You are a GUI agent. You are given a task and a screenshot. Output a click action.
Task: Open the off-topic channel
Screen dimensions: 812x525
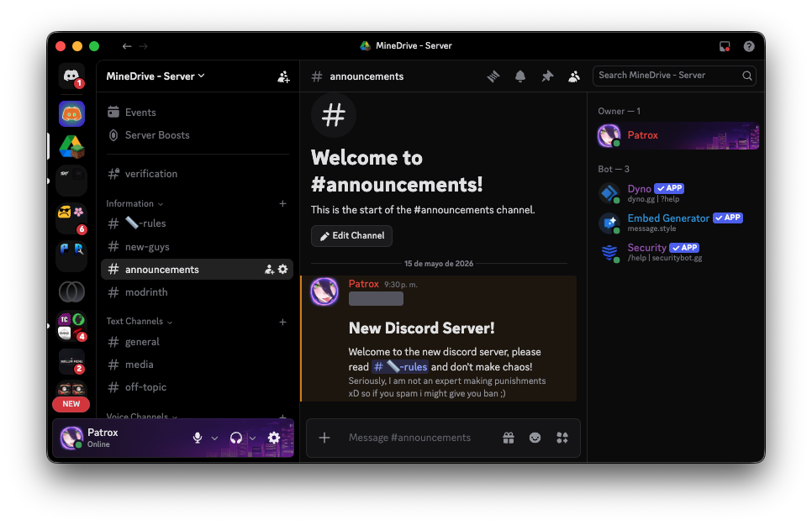(197, 387)
